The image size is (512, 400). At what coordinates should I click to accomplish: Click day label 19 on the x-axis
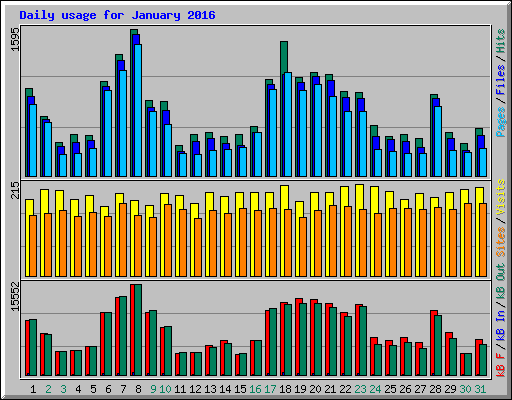[300, 389]
